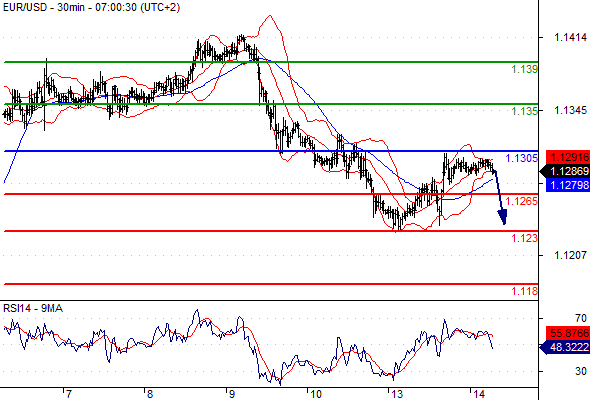Image resolution: width=590 pixels, height=400 pixels.
Task: Click date label 10 on time axis
Action: click(x=315, y=394)
